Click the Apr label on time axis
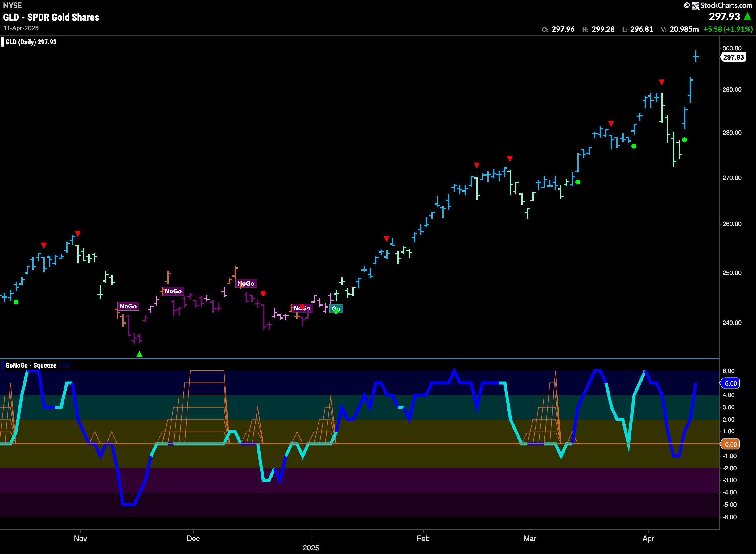 click(x=648, y=539)
